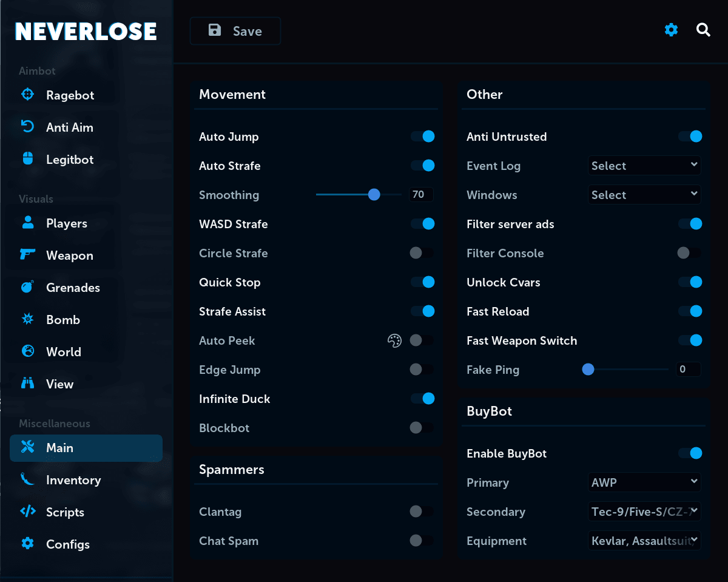Open settings via top gear icon
Image resolution: width=728 pixels, height=582 pixels.
click(671, 30)
